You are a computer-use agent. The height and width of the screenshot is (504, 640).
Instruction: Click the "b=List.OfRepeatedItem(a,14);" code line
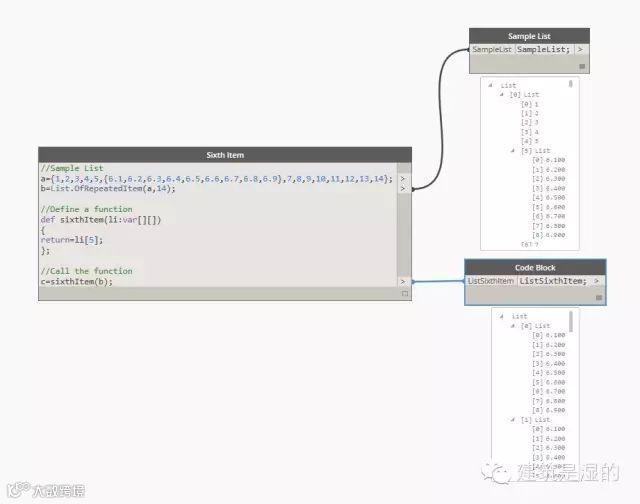point(108,189)
